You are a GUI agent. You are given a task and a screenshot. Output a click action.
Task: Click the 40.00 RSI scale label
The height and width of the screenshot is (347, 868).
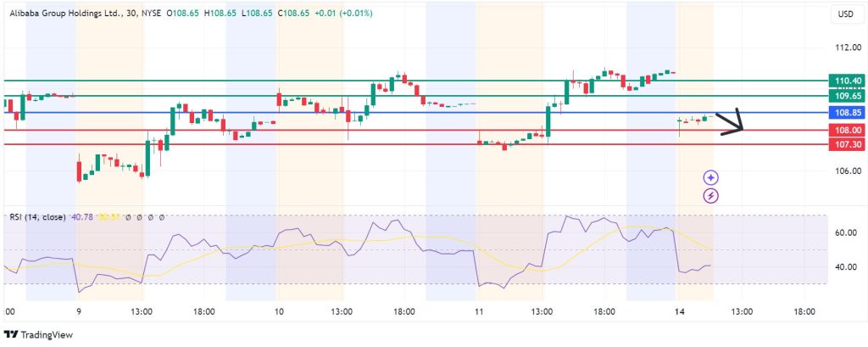(x=848, y=267)
